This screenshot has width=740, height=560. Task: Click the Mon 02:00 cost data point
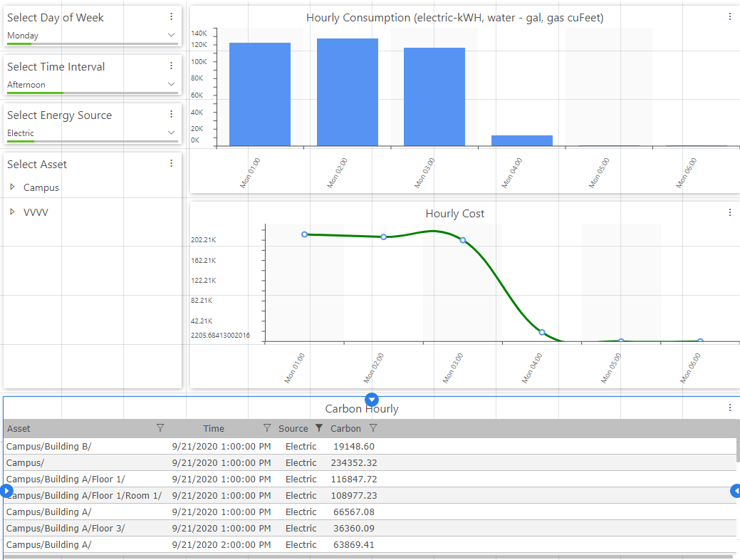(384, 237)
